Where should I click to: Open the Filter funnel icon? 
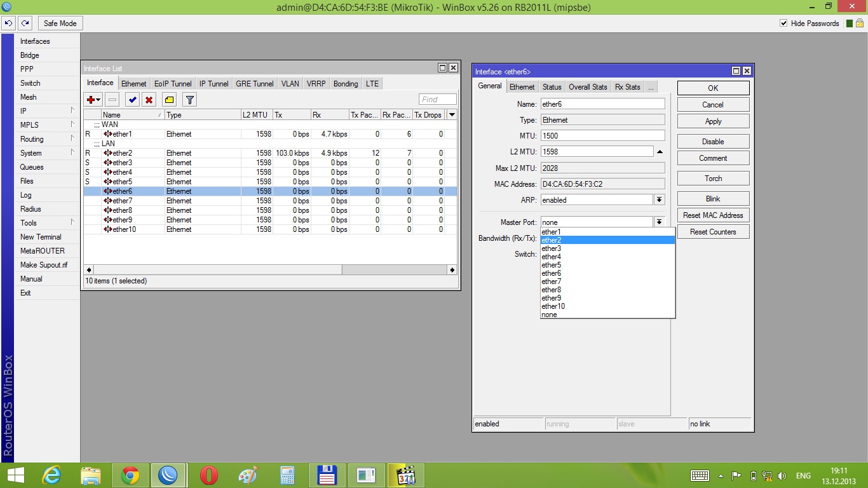(x=189, y=100)
